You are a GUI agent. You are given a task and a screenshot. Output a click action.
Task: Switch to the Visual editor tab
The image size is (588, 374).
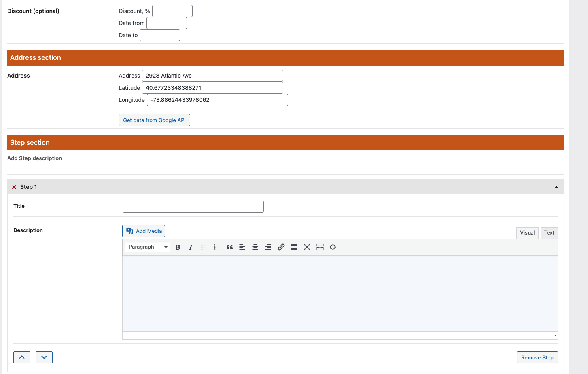pyautogui.click(x=527, y=233)
